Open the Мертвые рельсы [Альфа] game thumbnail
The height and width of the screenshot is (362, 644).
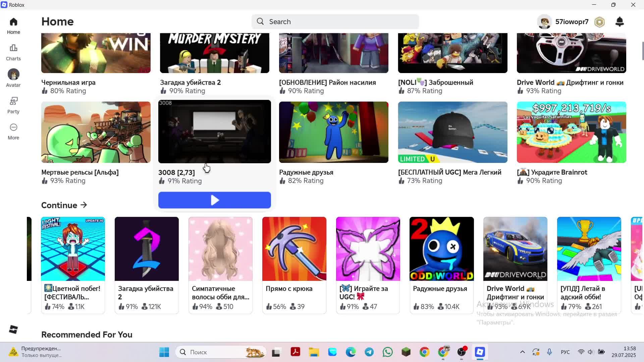tap(96, 132)
